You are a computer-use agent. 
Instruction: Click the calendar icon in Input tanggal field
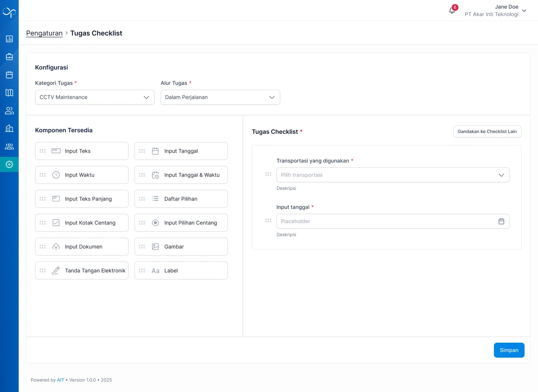point(501,221)
